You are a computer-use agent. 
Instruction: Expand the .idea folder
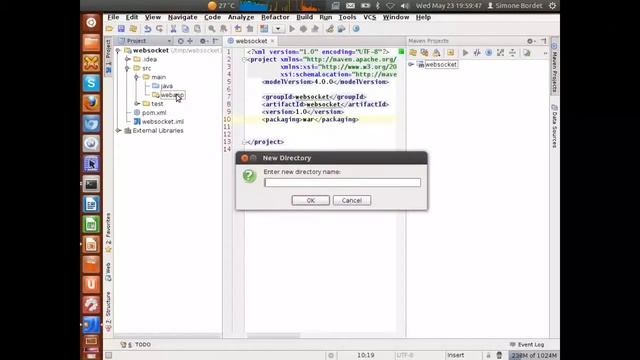128,59
